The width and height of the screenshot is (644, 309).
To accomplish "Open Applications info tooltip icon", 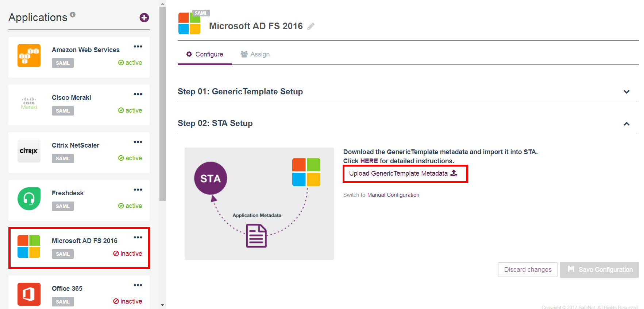I will tap(73, 15).
